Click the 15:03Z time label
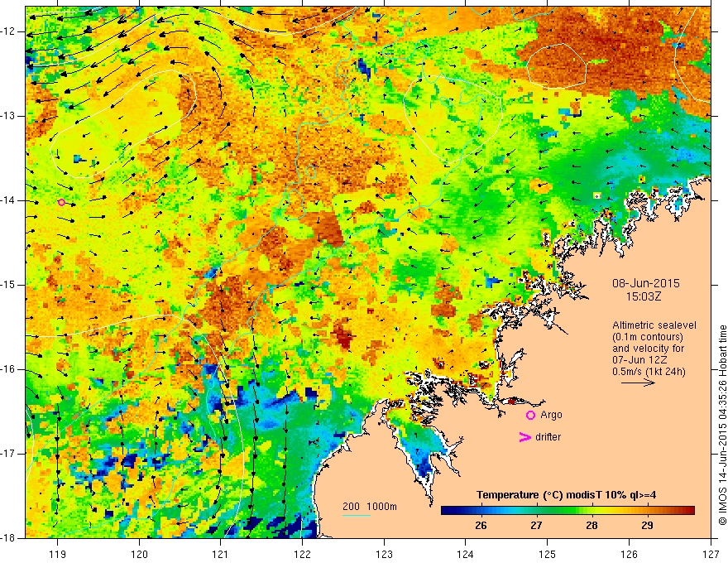 (643, 296)
